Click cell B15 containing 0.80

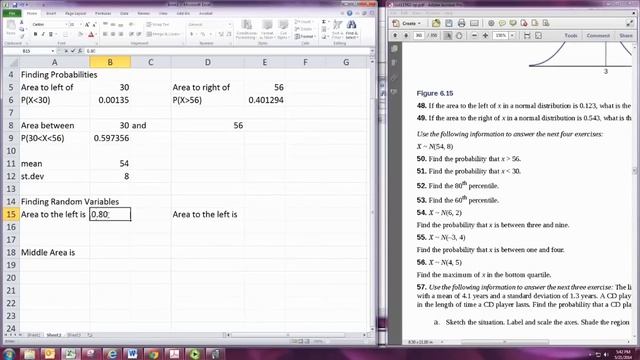pyautogui.click(x=110, y=214)
